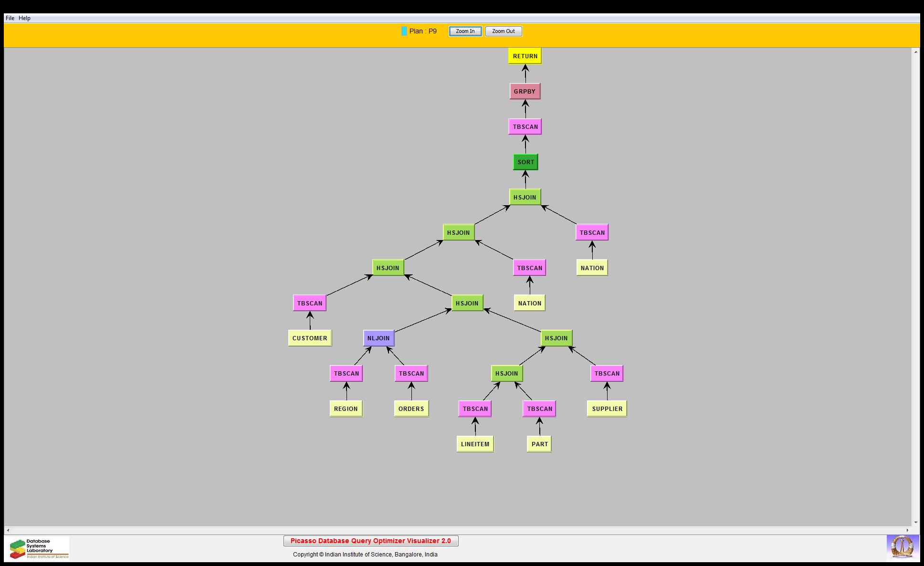924x566 pixels.
Task: Click the Indian Institute of Science emblem
Action: (903, 547)
